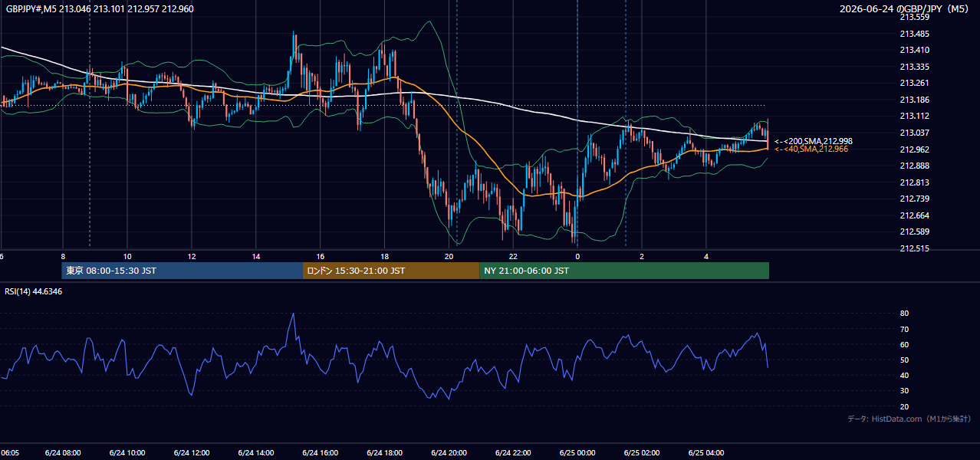980x460 pixels.
Task: Click the 6/24 18:00 bottom axis label
Action: tap(385, 453)
